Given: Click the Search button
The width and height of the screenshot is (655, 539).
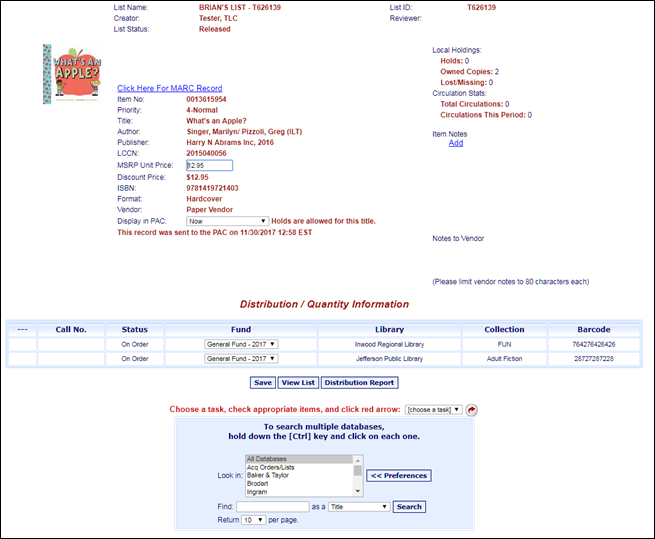Looking at the screenshot, I should 409,507.
